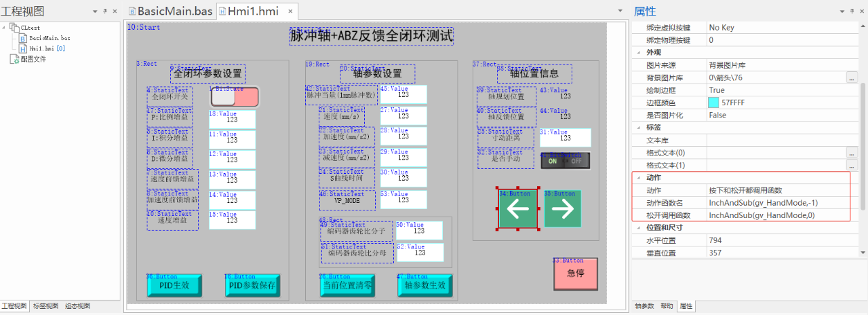
Task: Open browse button for 背景图片库
Action: (x=852, y=78)
